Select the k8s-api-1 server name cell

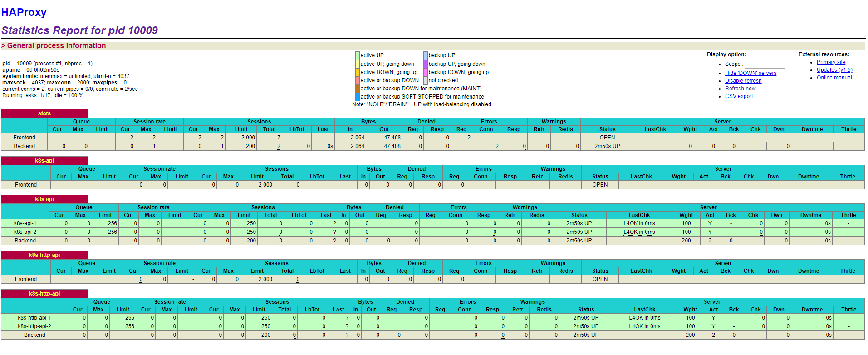[x=25, y=223]
